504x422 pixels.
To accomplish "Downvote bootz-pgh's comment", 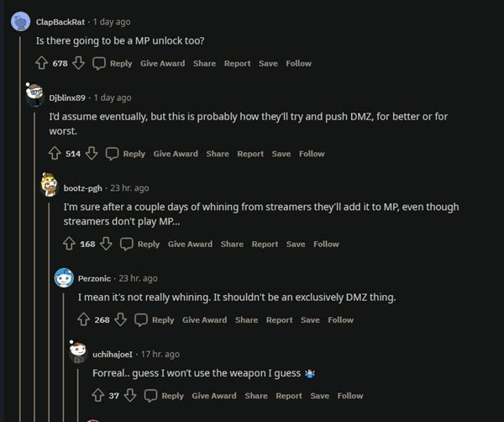I will [106, 244].
